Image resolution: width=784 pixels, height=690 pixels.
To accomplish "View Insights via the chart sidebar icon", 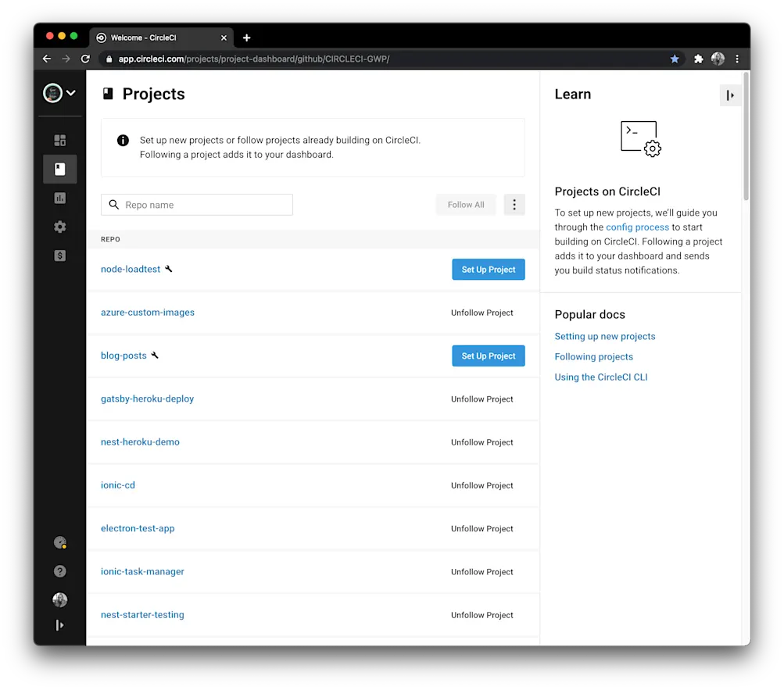I will 59,198.
